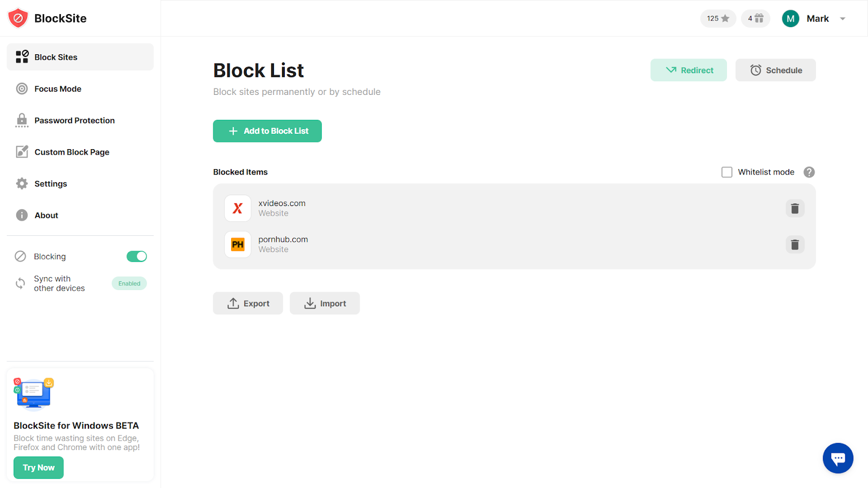Export the block list
This screenshot has width=868, height=488.
tap(248, 303)
